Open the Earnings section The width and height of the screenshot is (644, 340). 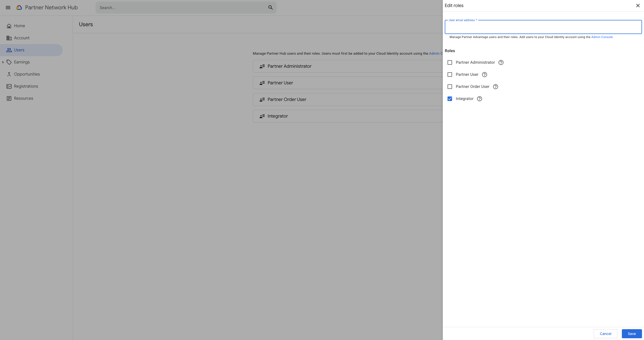[x=31, y=62]
